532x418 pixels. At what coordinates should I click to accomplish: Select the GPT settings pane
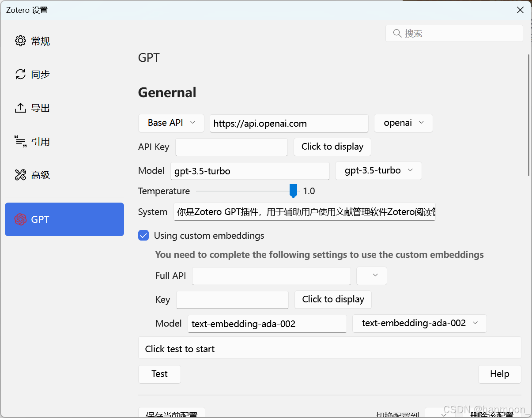[64, 219]
